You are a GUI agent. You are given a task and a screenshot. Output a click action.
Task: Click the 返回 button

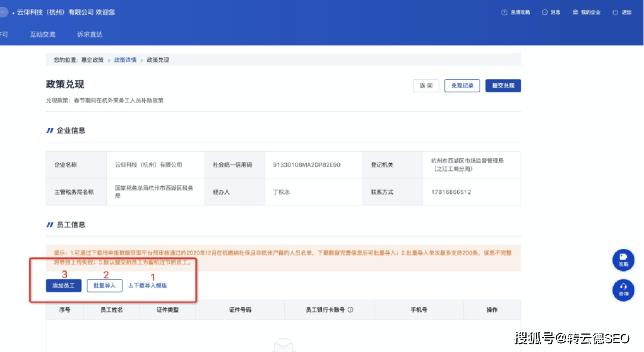click(x=426, y=86)
